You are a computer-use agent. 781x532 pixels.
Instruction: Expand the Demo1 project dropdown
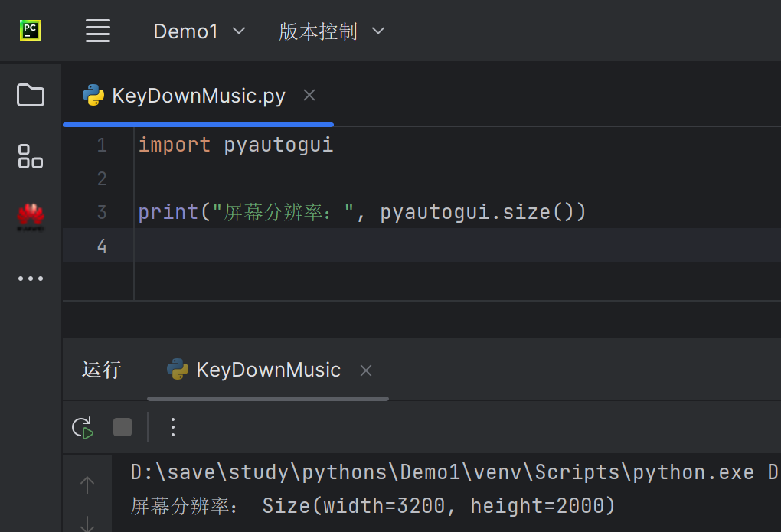tap(199, 31)
